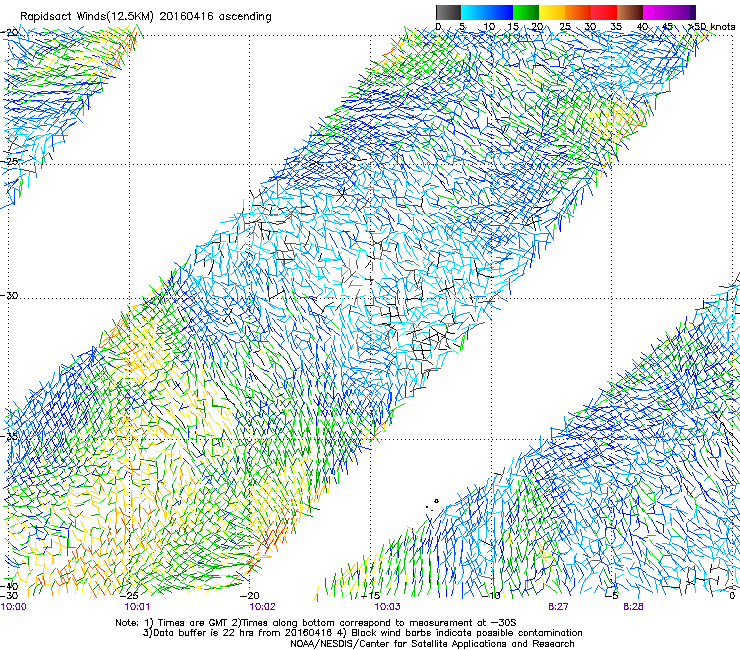The width and height of the screenshot is (740, 650).
Task: Click the 8:27 swath time label
Action: point(558,607)
